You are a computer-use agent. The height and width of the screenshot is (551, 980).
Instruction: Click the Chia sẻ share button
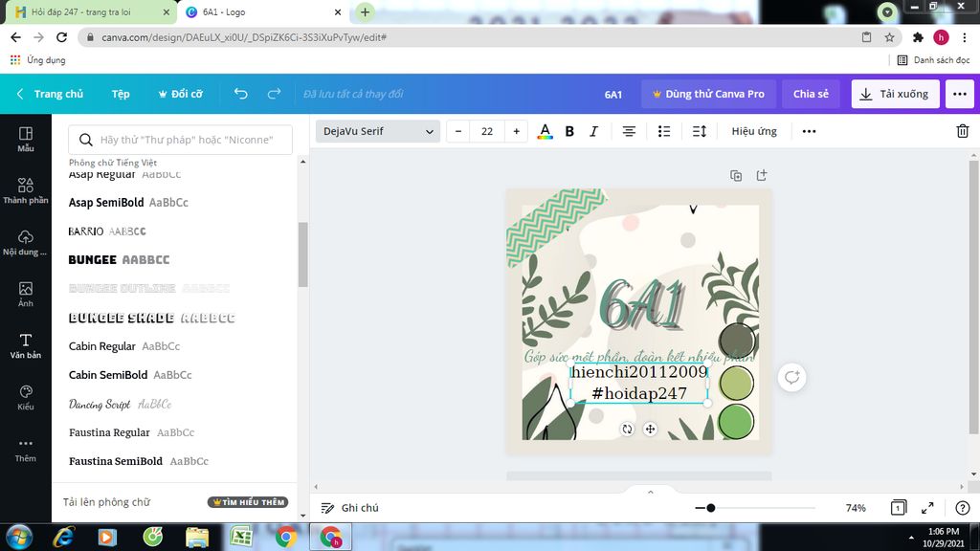pyautogui.click(x=811, y=94)
